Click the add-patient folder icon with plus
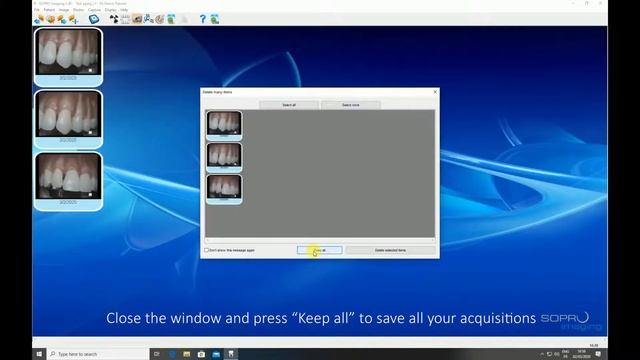The image size is (640, 360). click(73, 19)
